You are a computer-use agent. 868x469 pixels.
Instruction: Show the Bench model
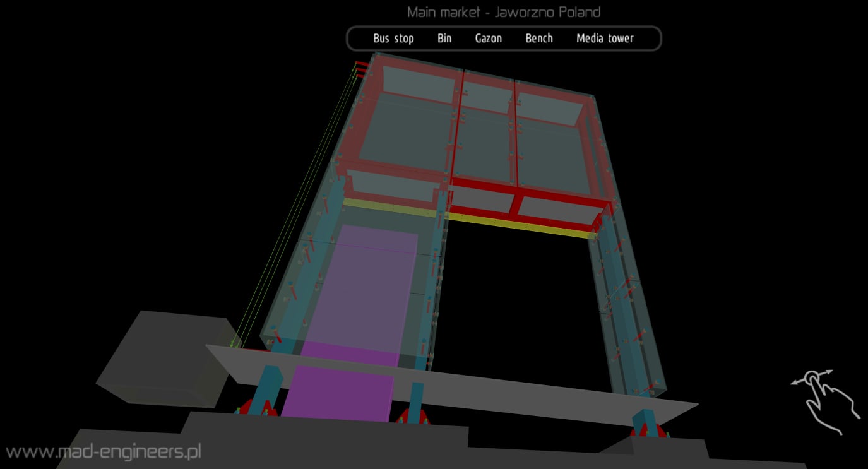click(539, 39)
